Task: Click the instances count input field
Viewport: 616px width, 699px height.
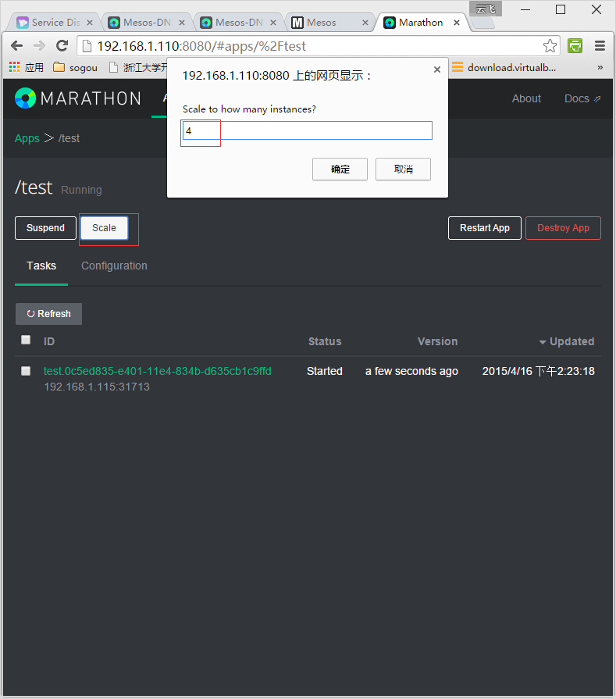Action: click(x=307, y=130)
